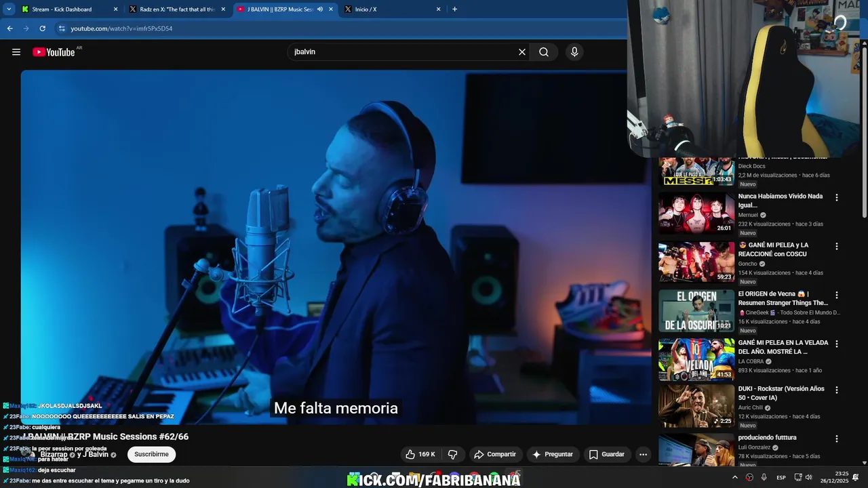Visit Dieck Docs channel

click(x=751, y=166)
